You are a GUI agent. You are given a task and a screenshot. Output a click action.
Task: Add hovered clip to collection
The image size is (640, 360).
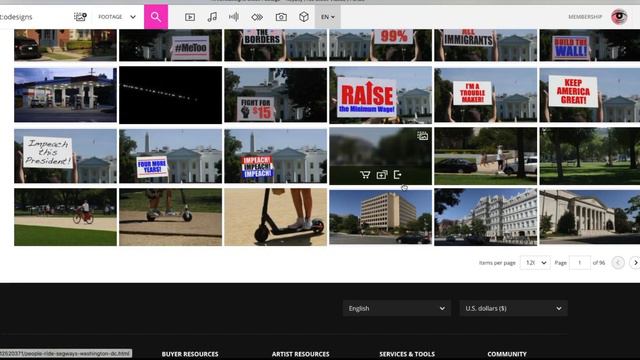pyautogui.click(x=382, y=175)
